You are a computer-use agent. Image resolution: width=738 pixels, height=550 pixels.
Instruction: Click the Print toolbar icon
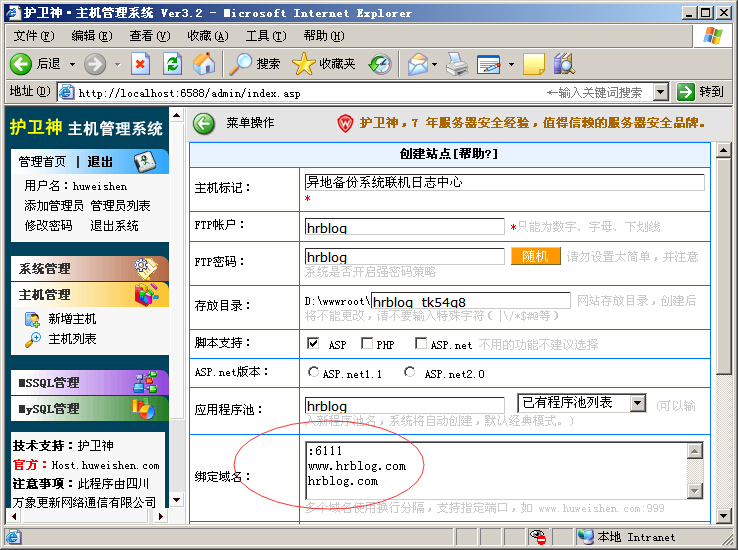[457, 64]
